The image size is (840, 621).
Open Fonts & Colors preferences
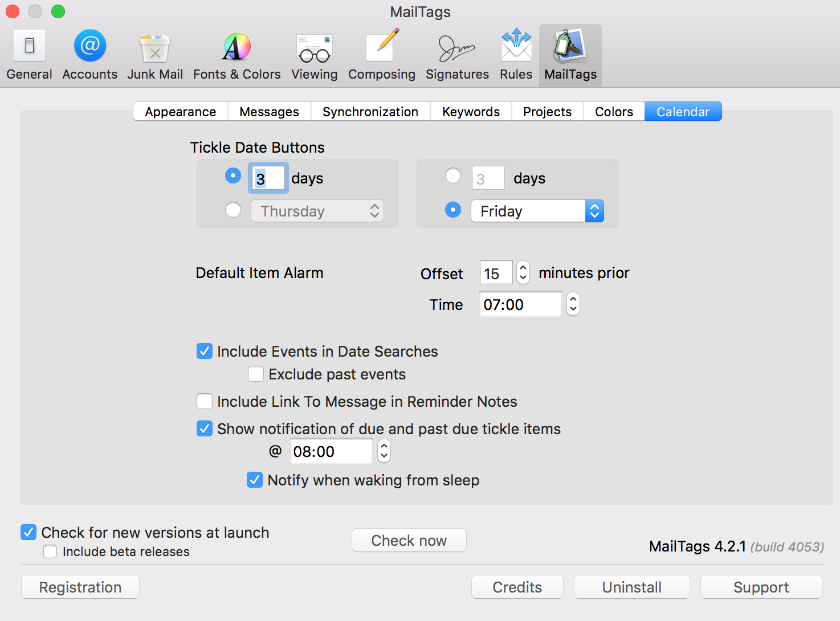tap(236, 55)
